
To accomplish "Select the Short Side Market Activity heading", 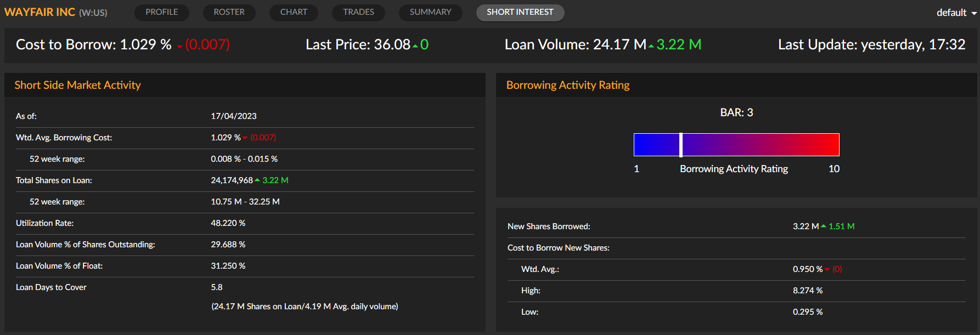I will 77,85.
